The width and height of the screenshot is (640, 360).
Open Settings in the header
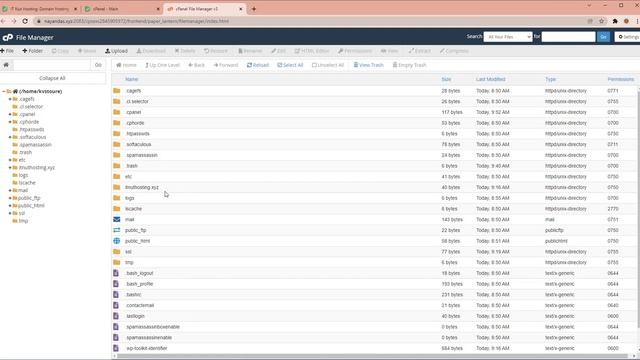point(628,37)
